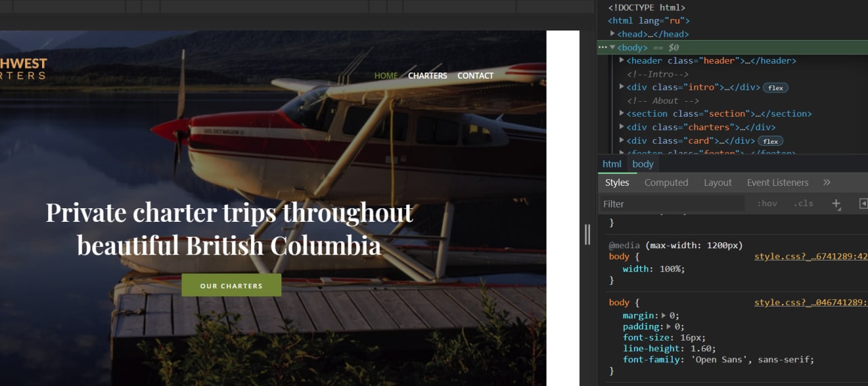Open the Layout tab
868x386 pixels.
tap(717, 182)
